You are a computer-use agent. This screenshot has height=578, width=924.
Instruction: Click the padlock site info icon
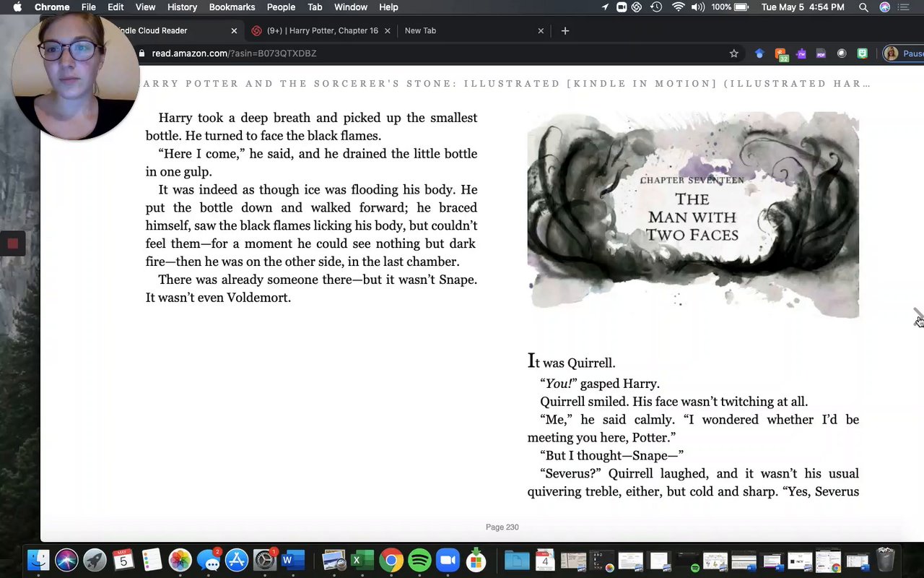pos(142,53)
